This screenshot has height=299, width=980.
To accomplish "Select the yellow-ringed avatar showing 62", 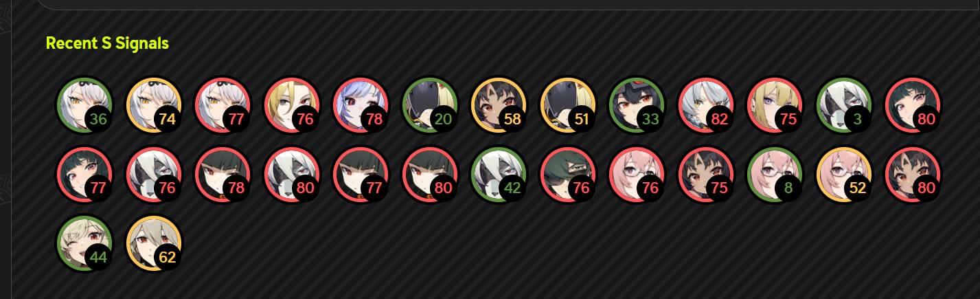I will (153, 243).
